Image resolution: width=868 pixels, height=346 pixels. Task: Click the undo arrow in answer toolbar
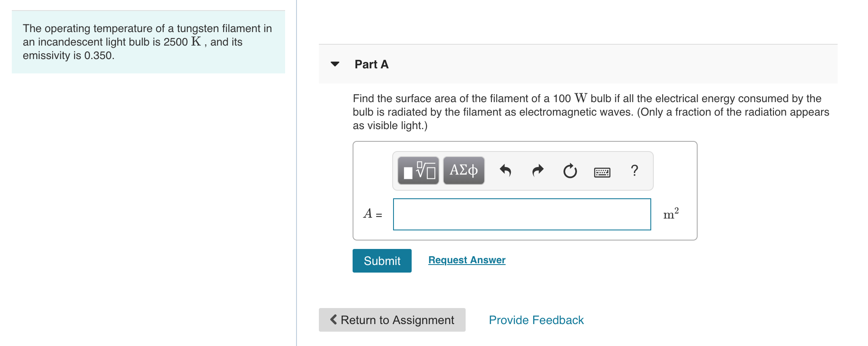tap(506, 170)
